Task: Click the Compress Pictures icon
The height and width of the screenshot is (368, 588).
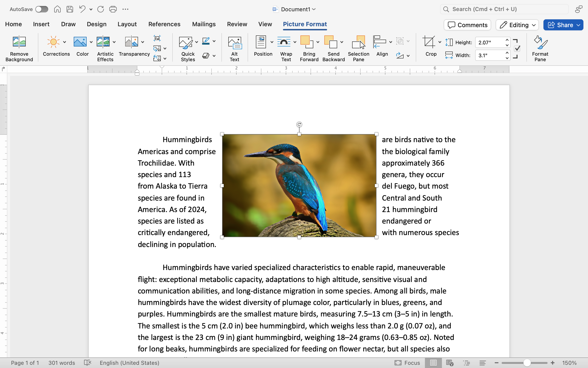Action: point(157,38)
